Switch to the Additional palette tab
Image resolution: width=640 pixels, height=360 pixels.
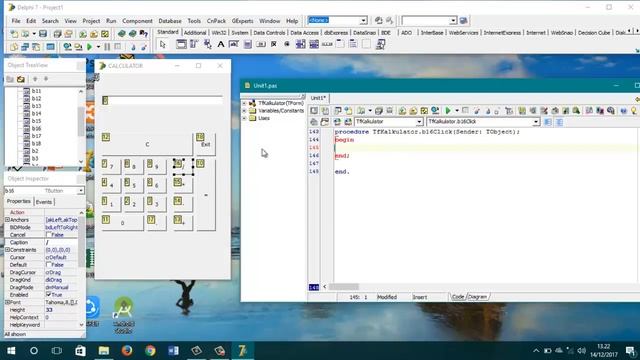click(x=195, y=33)
